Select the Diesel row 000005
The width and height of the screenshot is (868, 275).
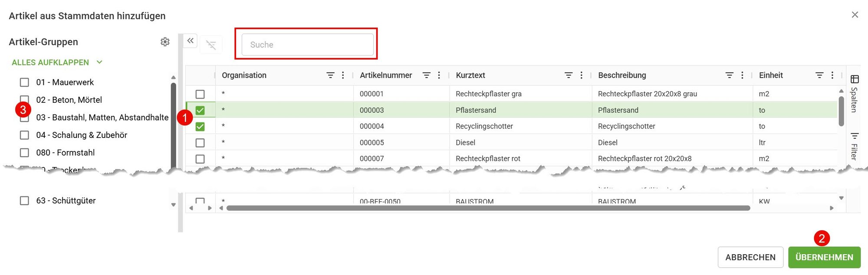click(x=200, y=143)
